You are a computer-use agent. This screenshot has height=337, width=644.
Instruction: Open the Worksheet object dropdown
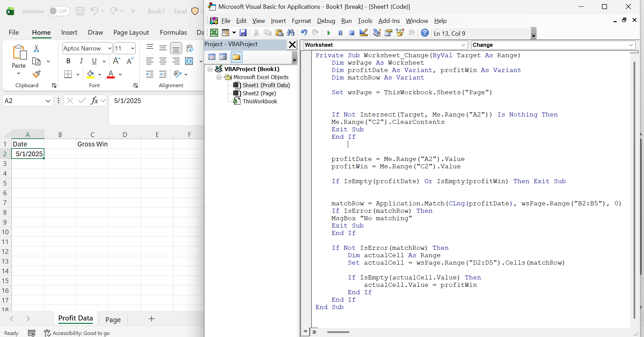tap(463, 45)
